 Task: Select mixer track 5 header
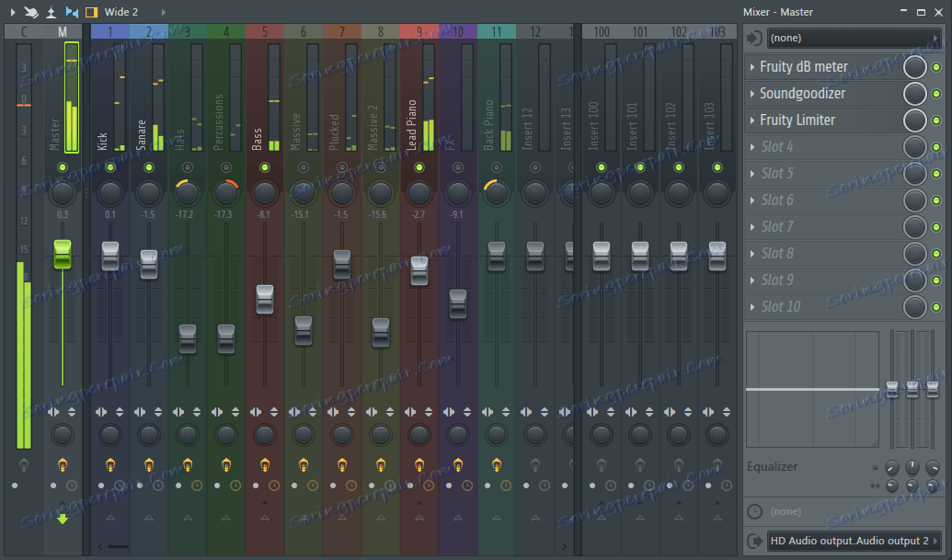point(265,32)
